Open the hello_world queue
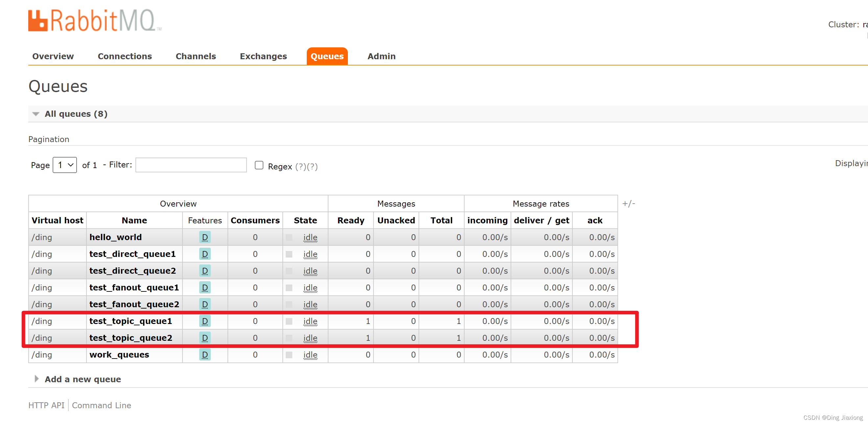Screen dimensions: 868x424 (x=116, y=237)
